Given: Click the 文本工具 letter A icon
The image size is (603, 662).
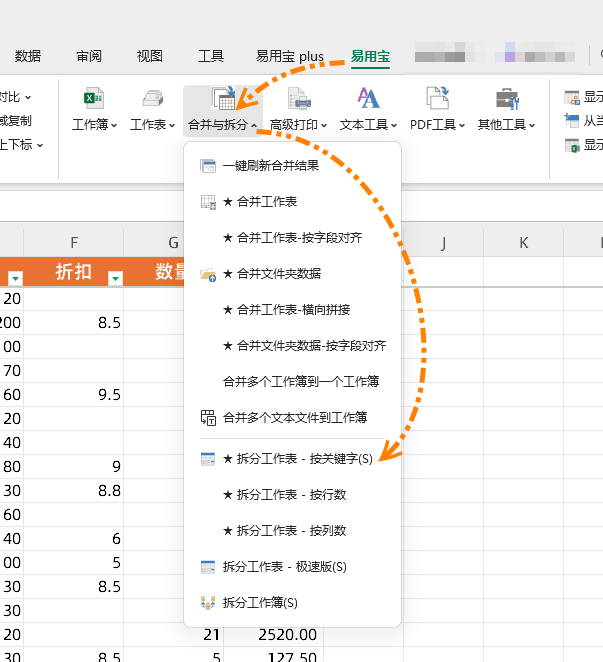Looking at the screenshot, I should [368, 98].
